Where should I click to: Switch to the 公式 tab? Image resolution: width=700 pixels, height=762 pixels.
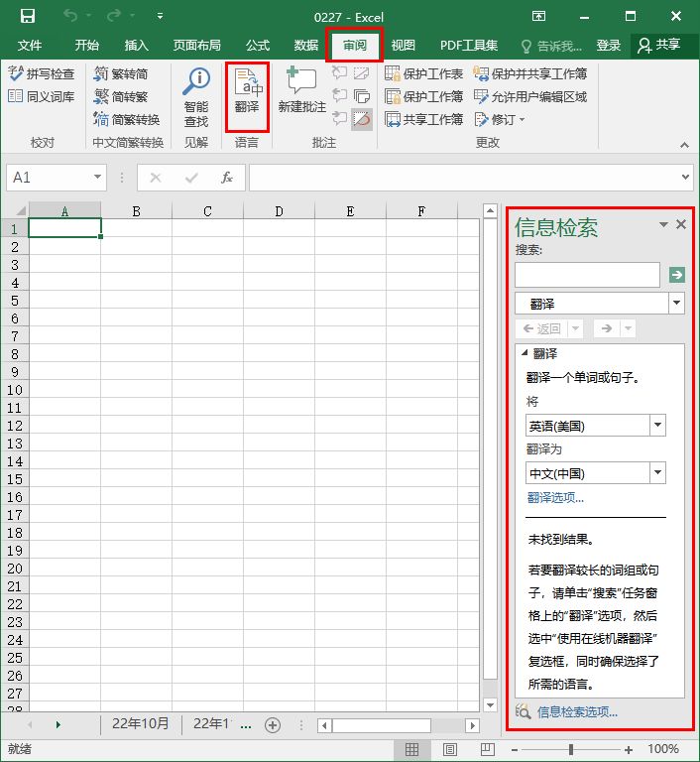[x=257, y=46]
